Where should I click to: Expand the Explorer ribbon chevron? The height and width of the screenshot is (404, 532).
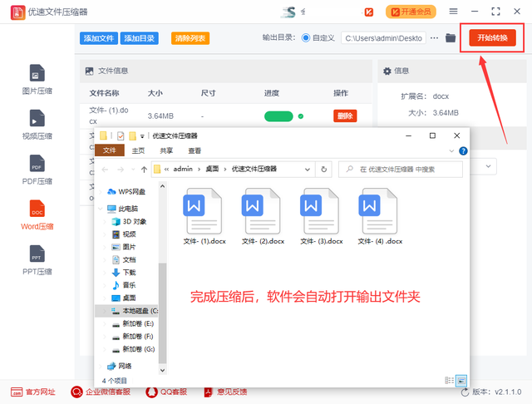coord(451,151)
